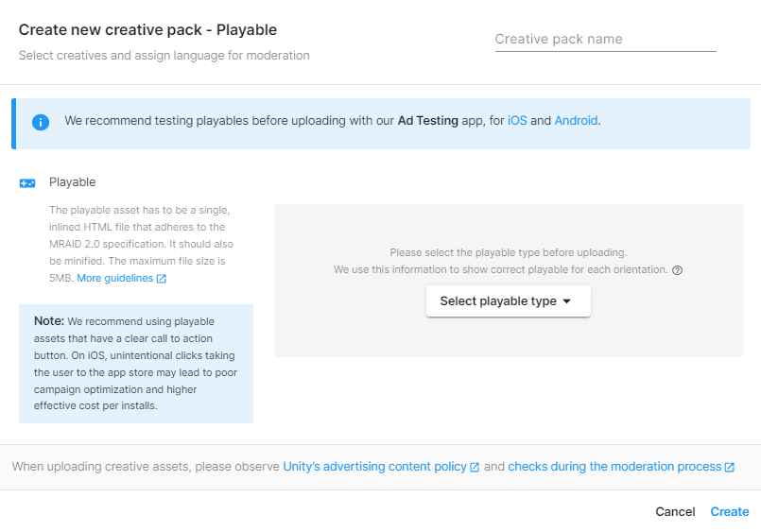
Task: Click the bold Ad Testing text
Action: coord(432,121)
